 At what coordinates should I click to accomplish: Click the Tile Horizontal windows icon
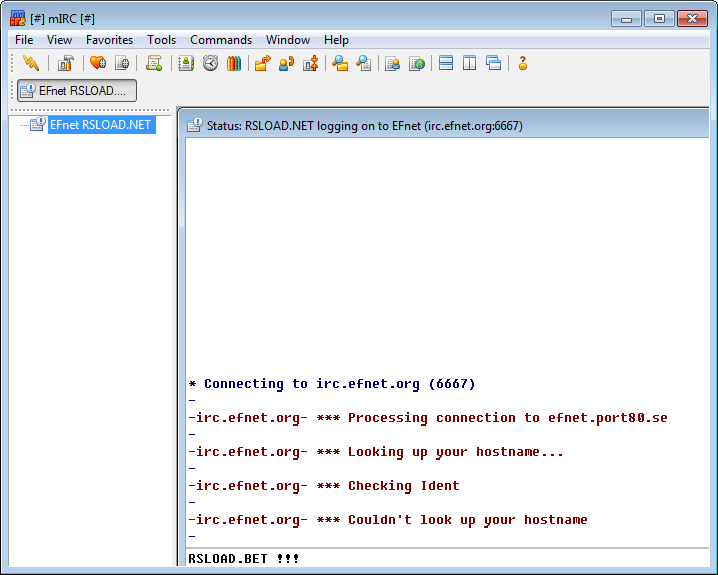(446, 63)
